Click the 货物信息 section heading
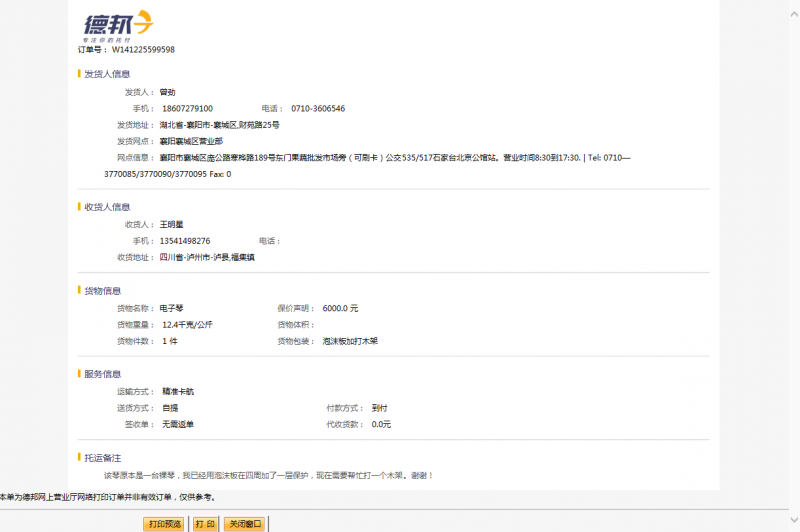The width and height of the screenshot is (800, 532). (103, 291)
